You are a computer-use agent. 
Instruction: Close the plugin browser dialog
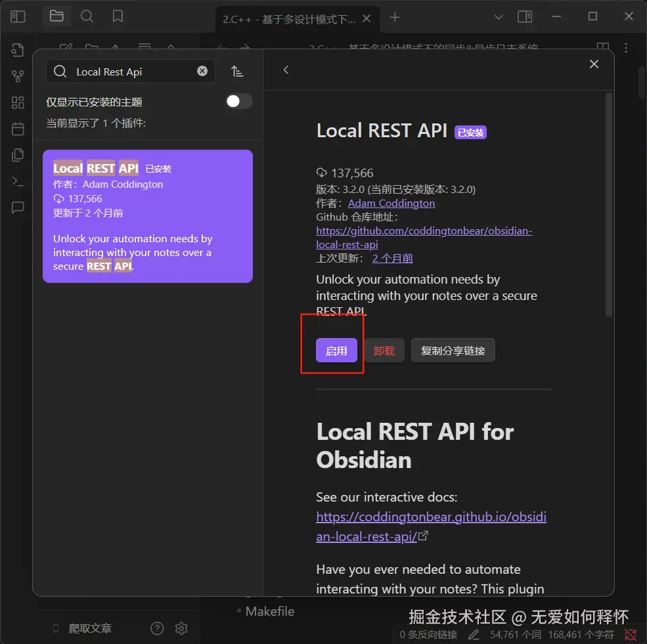point(594,64)
